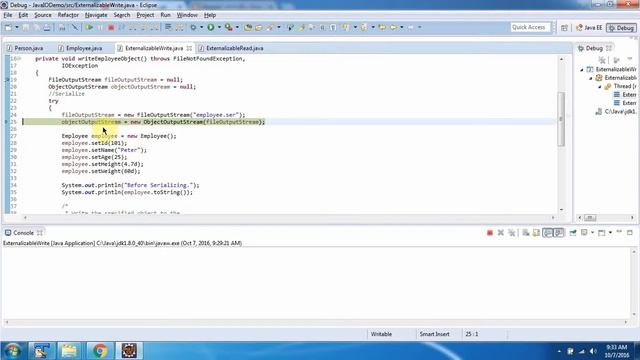Click the green Run launch icon
Screen dimensions: 640x360
pos(211,27)
